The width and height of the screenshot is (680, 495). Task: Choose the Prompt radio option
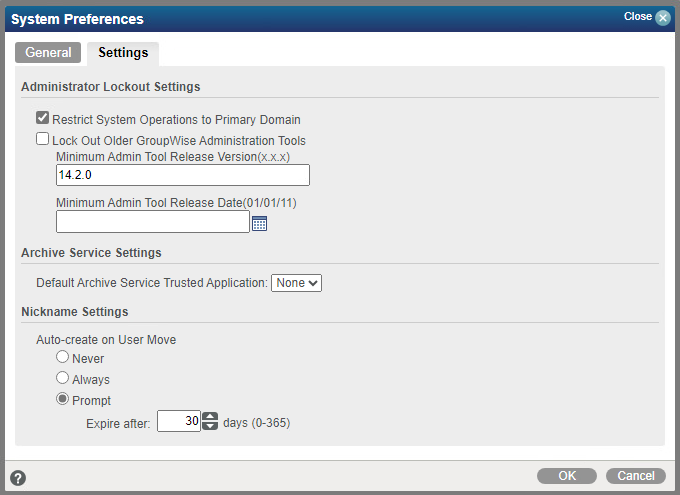(x=63, y=400)
